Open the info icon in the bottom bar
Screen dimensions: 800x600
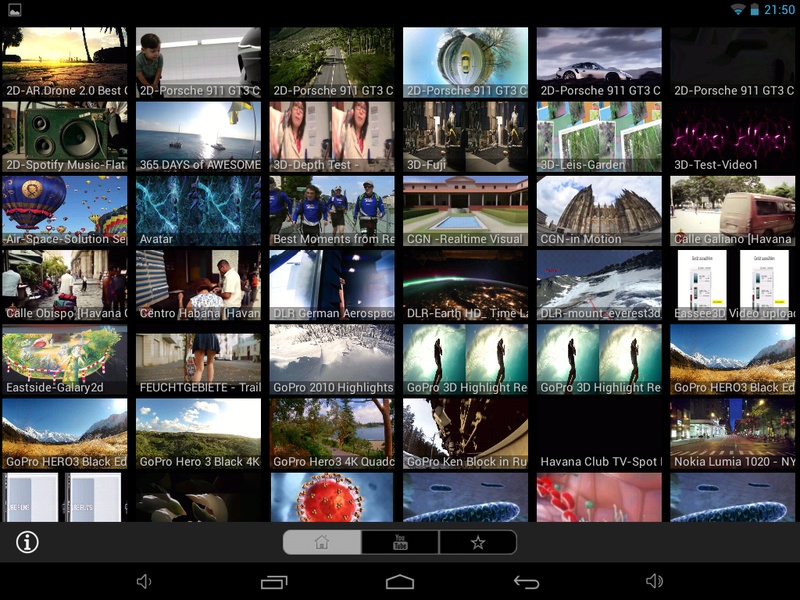[x=27, y=542]
